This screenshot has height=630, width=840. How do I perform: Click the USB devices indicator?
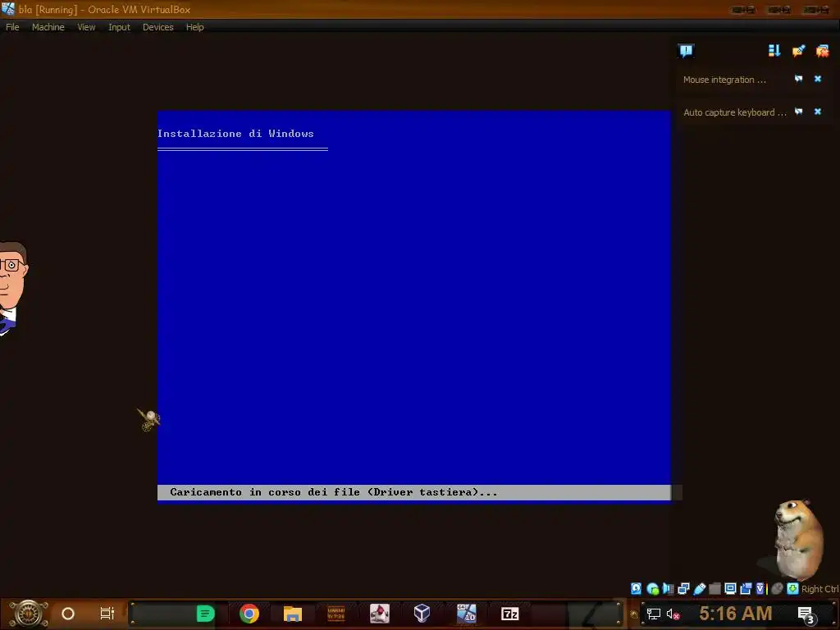699,589
